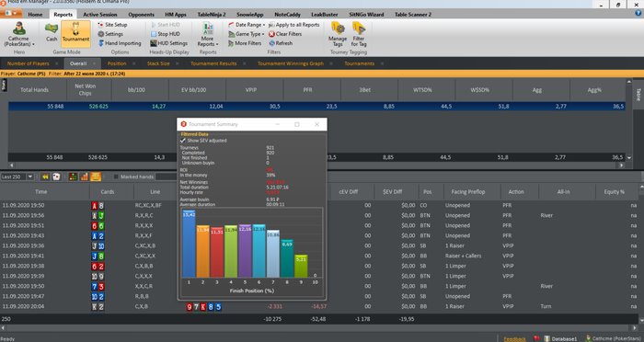Open Site Setup options
This screenshot has width=644, height=342.
(x=112, y=25)
